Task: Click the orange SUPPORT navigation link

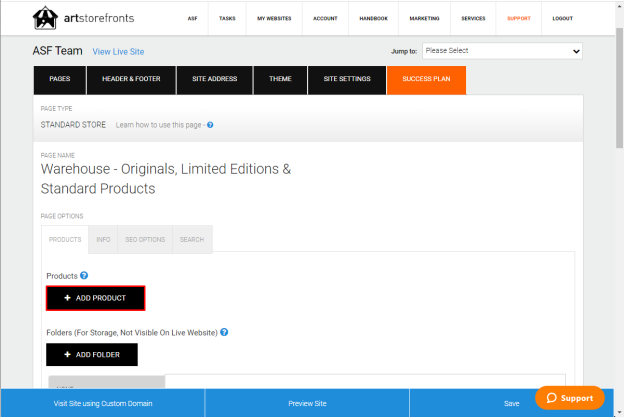Action: coord(519,18)
